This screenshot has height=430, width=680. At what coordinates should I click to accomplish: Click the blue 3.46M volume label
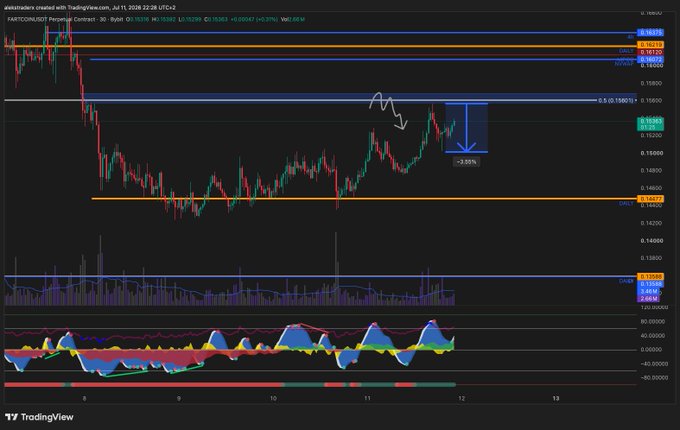(648, 292)
